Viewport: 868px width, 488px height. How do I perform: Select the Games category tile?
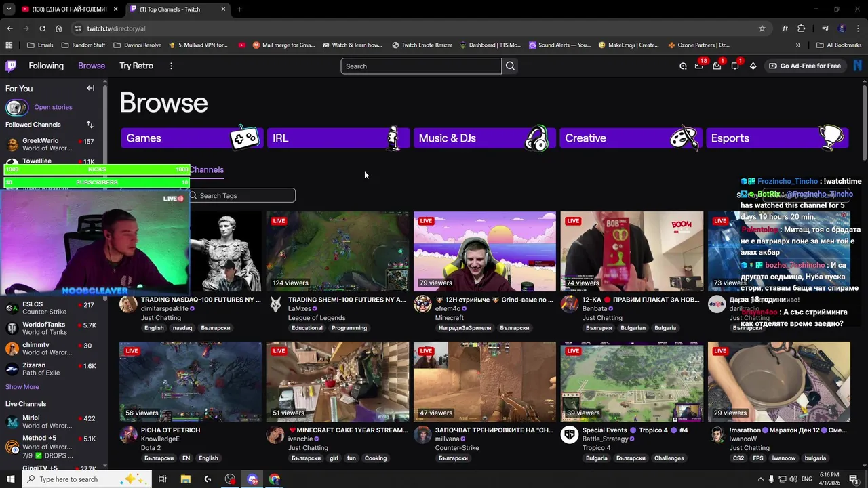pos(192,138)
